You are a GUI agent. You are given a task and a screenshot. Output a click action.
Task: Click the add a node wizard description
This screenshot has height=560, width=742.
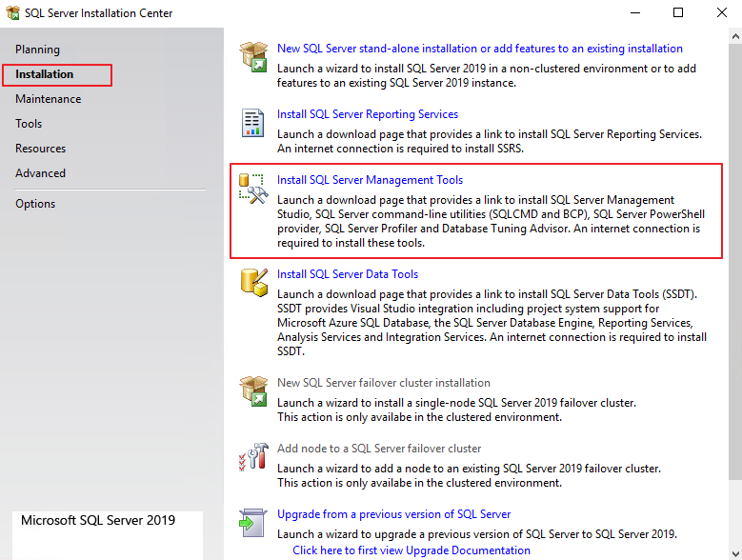pyautogui.click(x=469, y=476)
